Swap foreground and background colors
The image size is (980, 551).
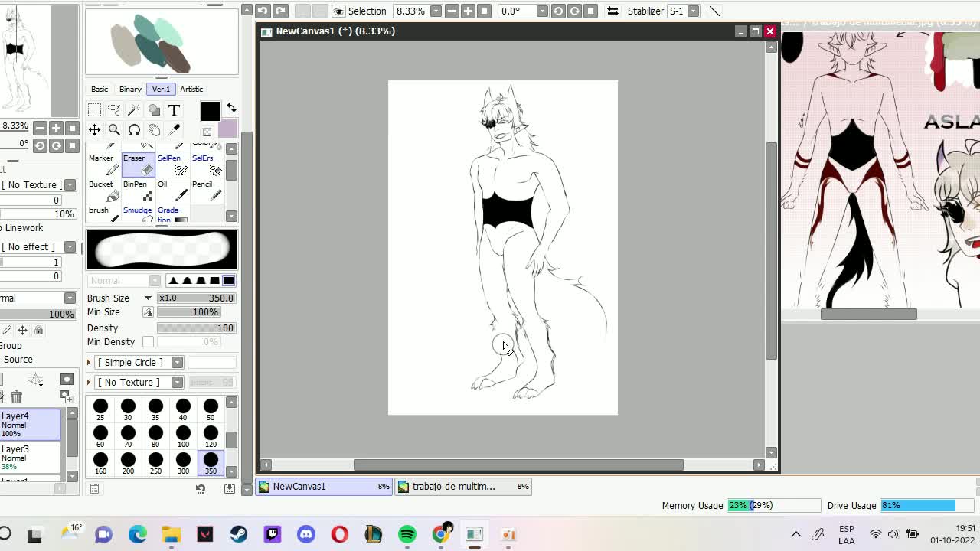(x=231, y=108)
